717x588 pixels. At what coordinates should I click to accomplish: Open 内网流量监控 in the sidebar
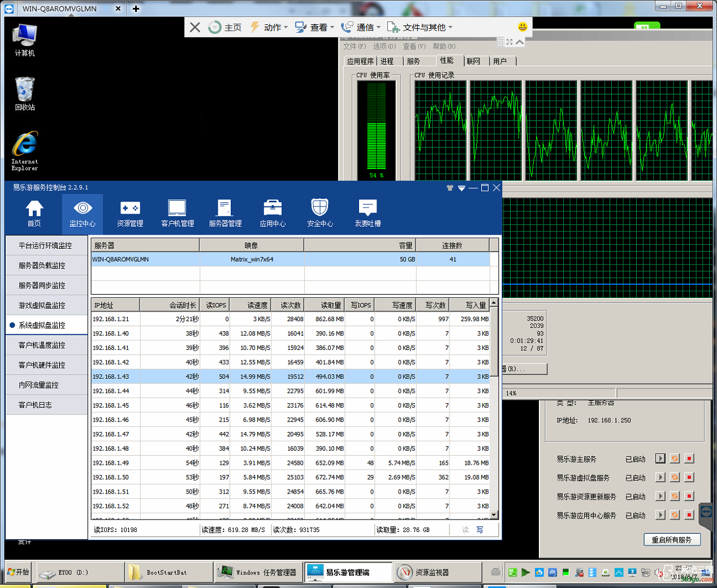tap(47, 385)
